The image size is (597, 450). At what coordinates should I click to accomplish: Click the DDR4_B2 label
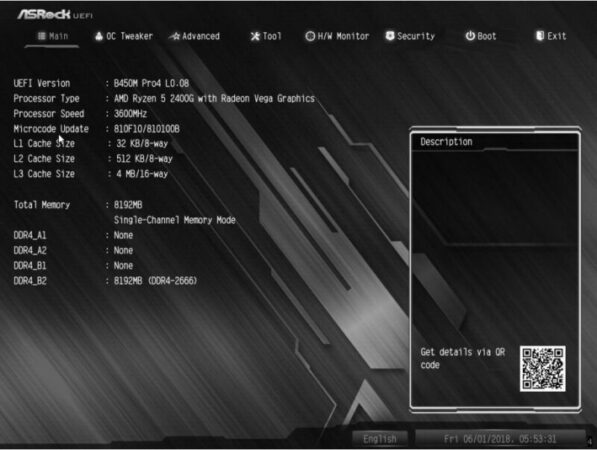(x=30, y=281)
